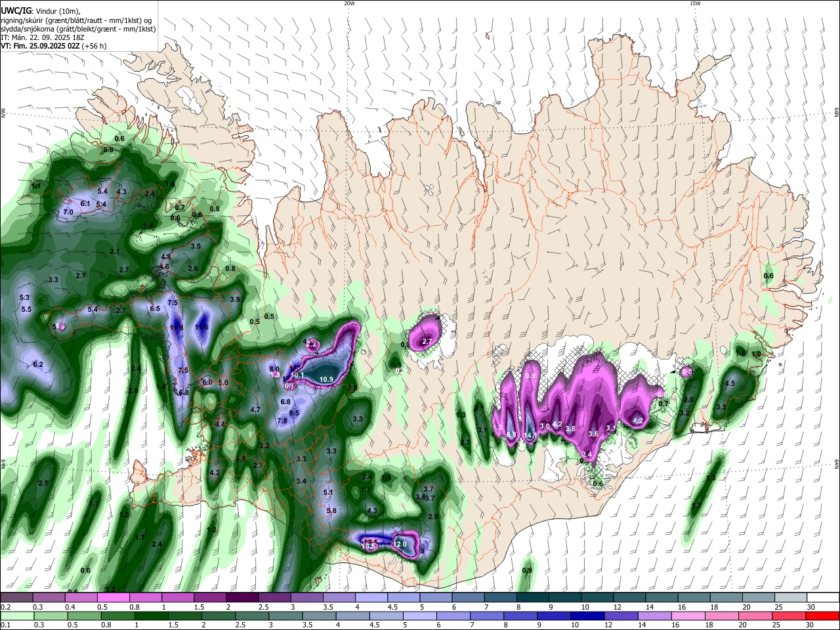Click the 3.6 value in the pink snow area
The width and height of the screenshot is (840, 630).
[593, 434]
